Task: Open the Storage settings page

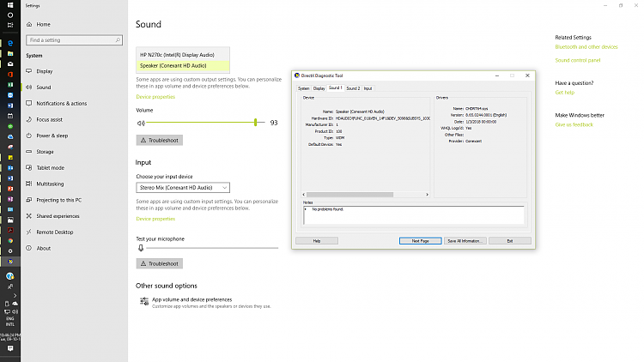Action: tap(45, 152)
